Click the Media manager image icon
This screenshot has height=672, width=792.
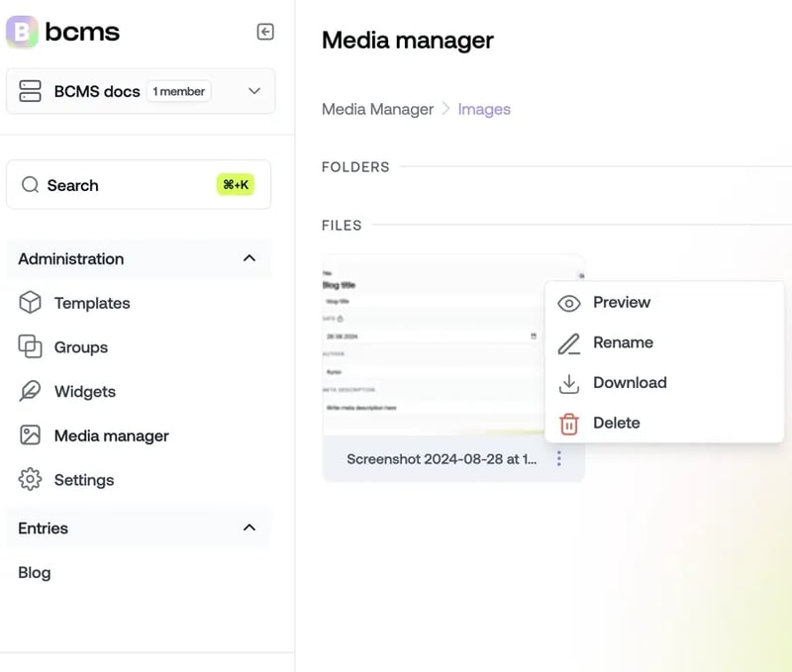pos(31,435)
